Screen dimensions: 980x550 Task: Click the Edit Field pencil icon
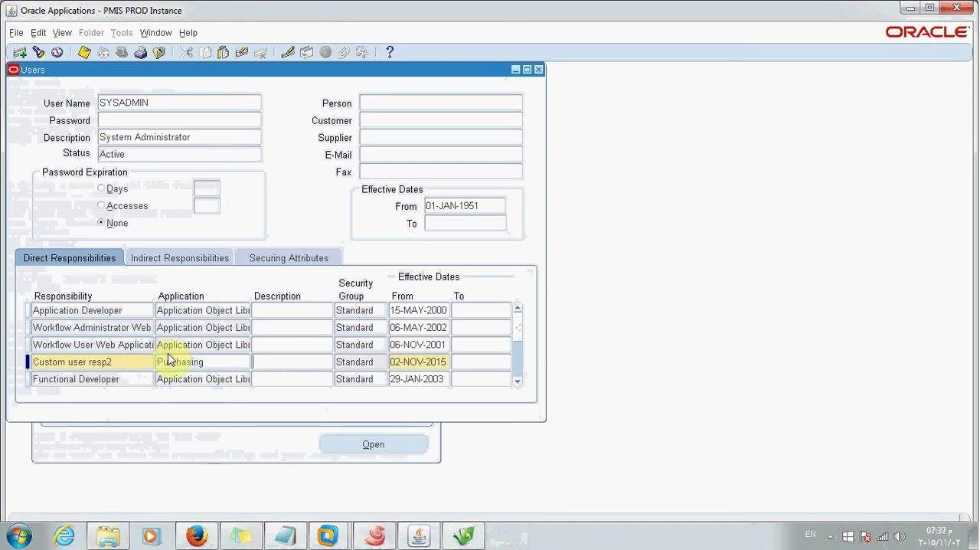coord(288,52)
